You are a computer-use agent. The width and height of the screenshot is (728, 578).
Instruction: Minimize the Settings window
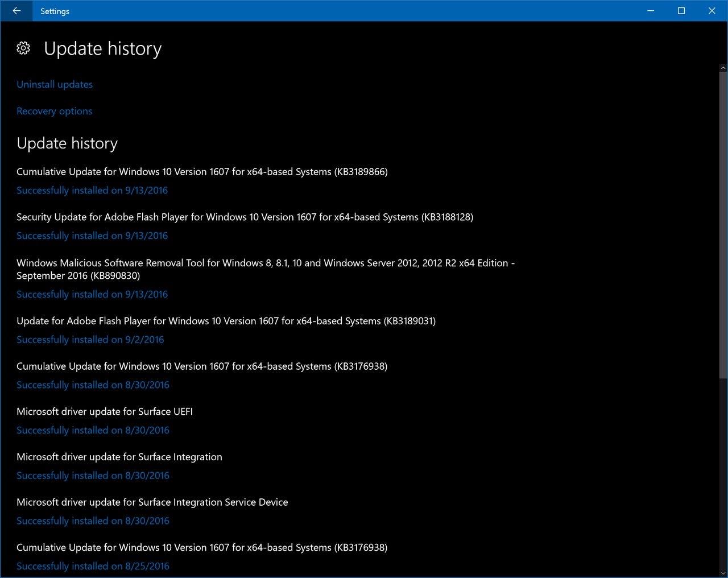[x=650, y=11]
